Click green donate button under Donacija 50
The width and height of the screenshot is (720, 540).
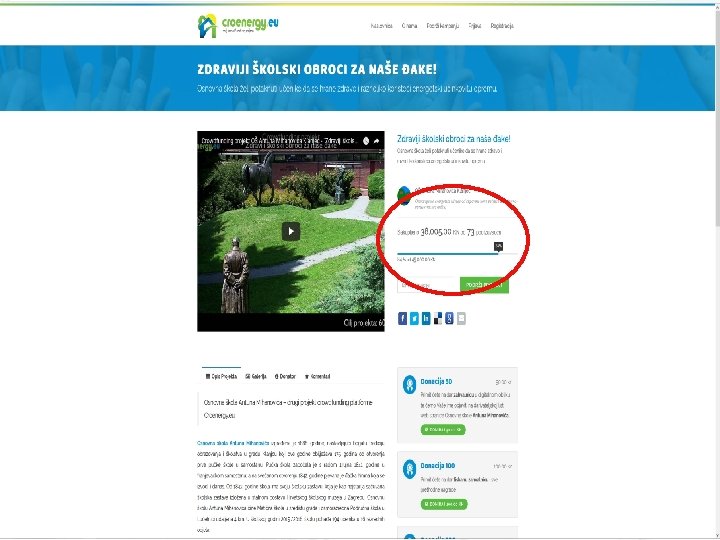click(443, 430)
